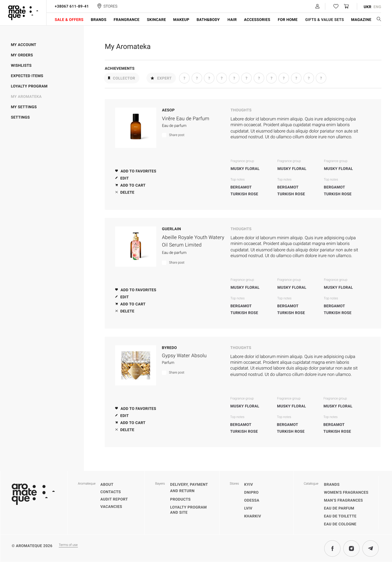Open Delivery, Payment and Return link
392x562 pixels.
coord(189,488)
